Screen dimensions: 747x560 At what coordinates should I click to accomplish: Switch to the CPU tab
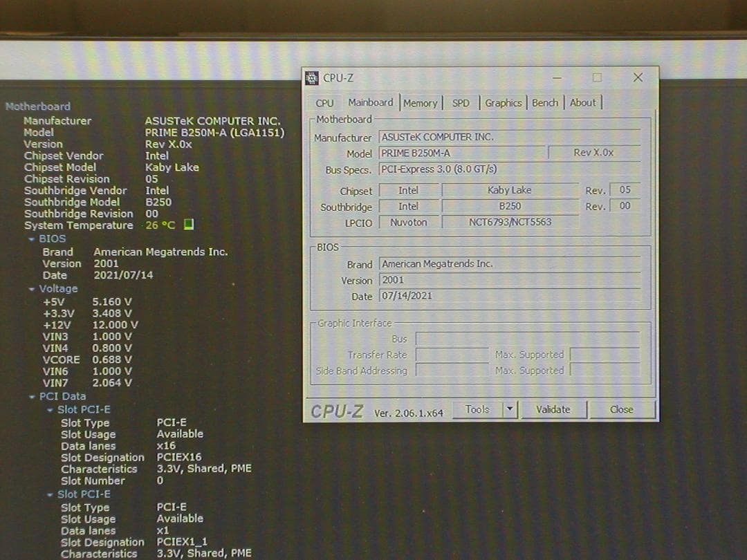click(325, 103)
